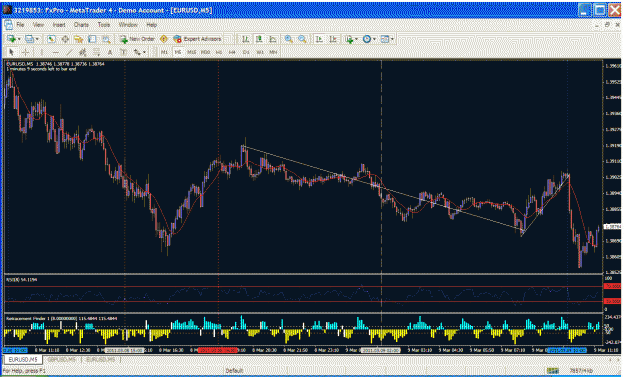Screen dimensions: 625x377
Task: Pick the Vertical Line drawing tool
Action: [41, 52]
